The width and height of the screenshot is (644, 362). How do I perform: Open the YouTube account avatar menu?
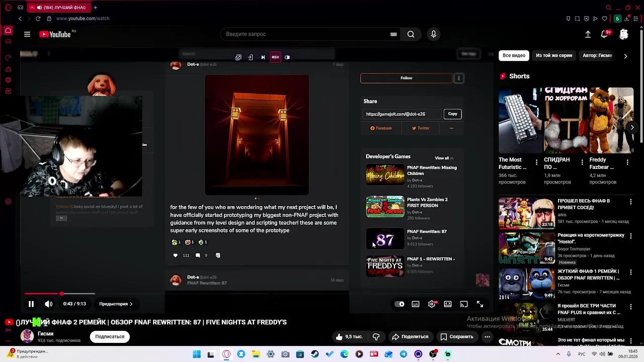pyautogui.click(x=624, y=34)
